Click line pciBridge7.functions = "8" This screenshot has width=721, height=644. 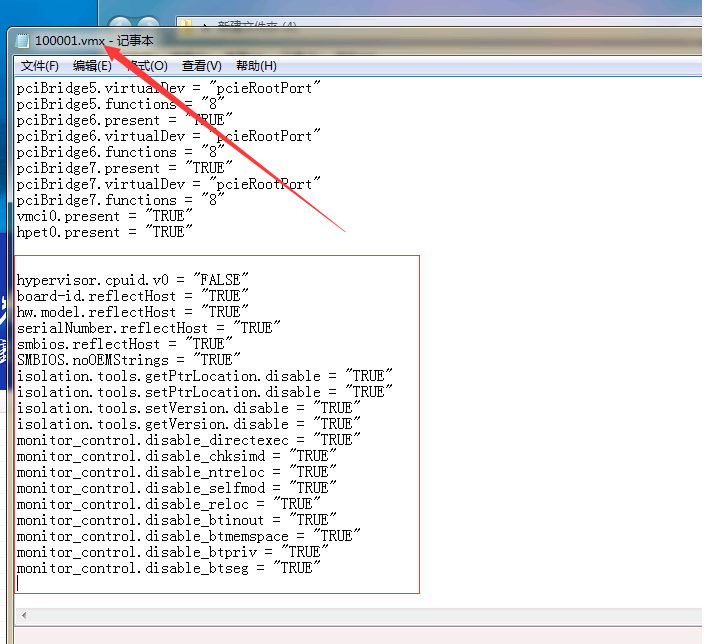pyautogui.click(x=120, y=200)
